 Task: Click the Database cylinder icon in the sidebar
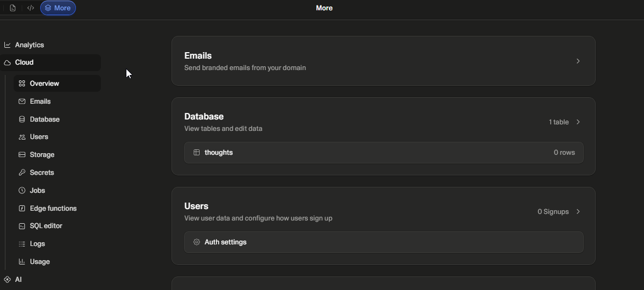coord(22,119)
